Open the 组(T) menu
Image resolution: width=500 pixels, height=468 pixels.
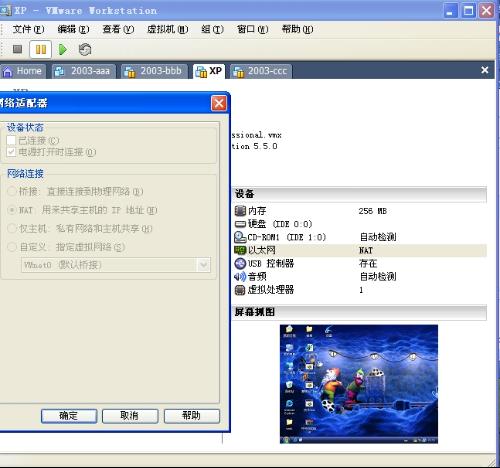[x=212, y=29]
